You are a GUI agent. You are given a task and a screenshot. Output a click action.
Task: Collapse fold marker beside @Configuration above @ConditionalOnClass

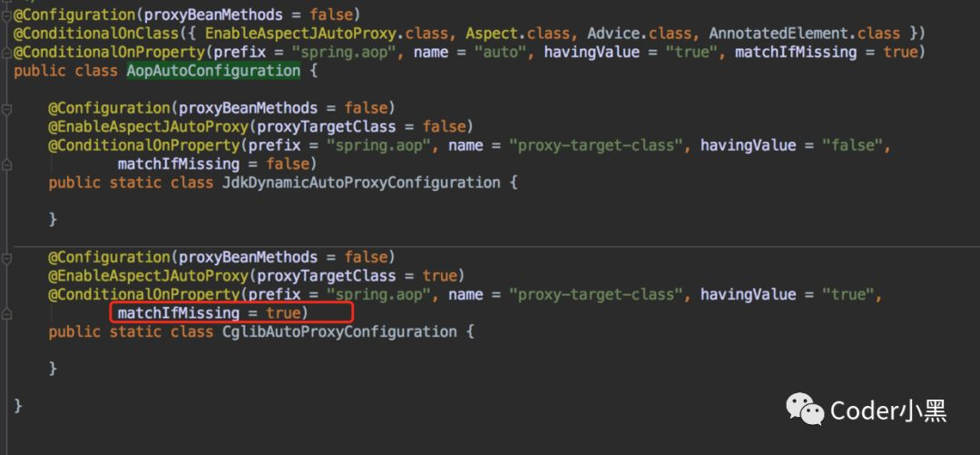(x=6, y=15)
